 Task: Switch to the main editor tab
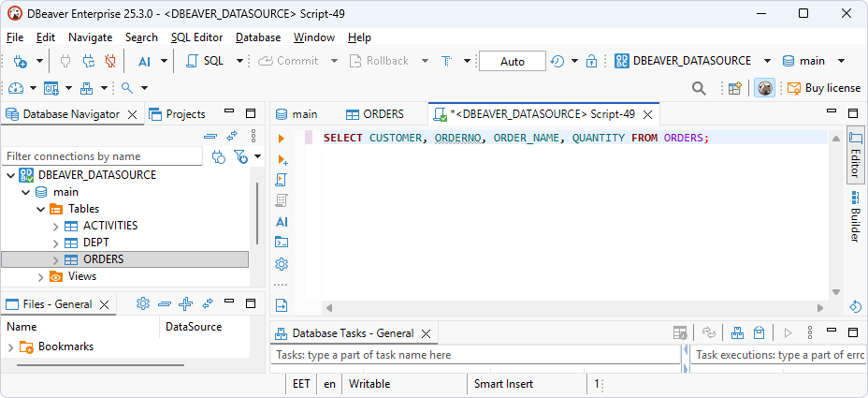[x=297, y=114]
